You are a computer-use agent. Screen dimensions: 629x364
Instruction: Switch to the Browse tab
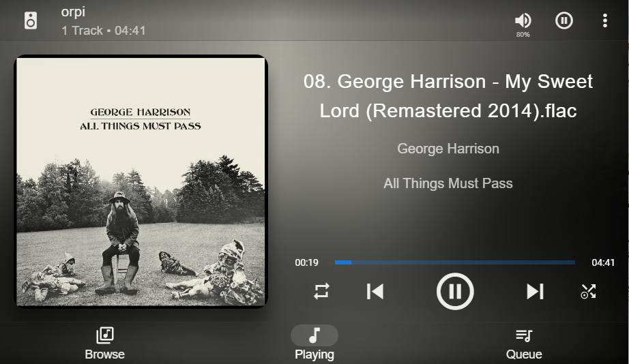point(104,344)
